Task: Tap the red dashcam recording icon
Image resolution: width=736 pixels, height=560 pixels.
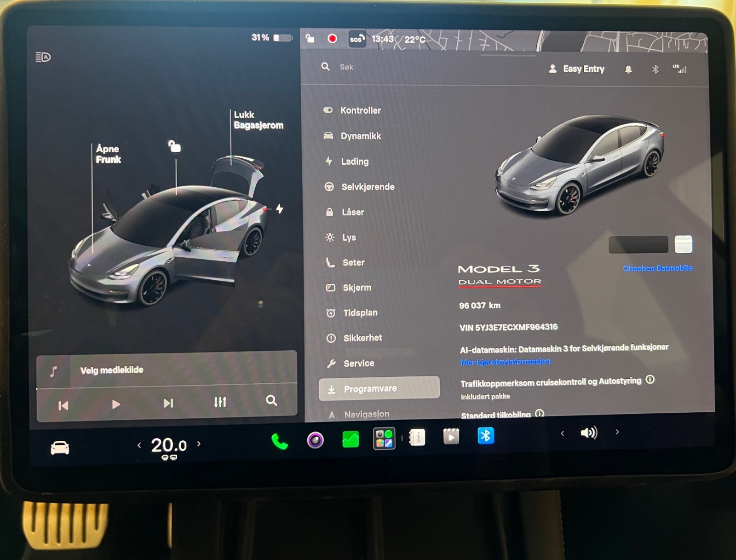Action: point(332,39)
